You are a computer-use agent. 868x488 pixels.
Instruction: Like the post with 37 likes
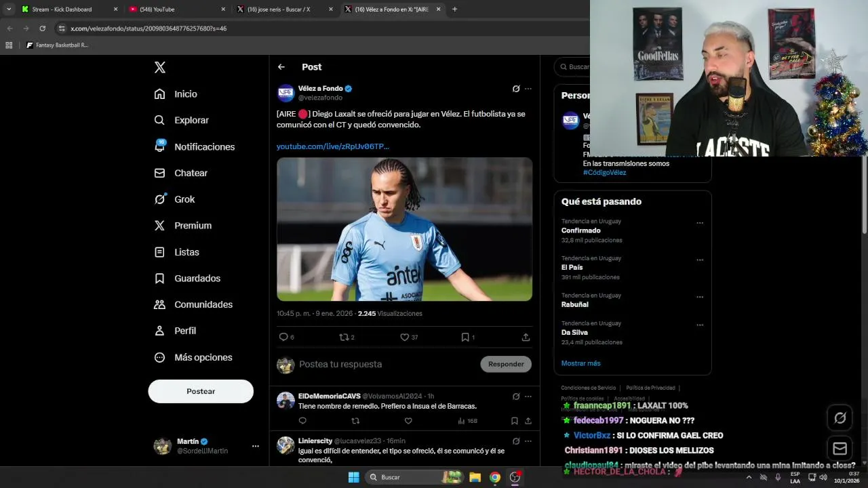[x=405, y=337]
